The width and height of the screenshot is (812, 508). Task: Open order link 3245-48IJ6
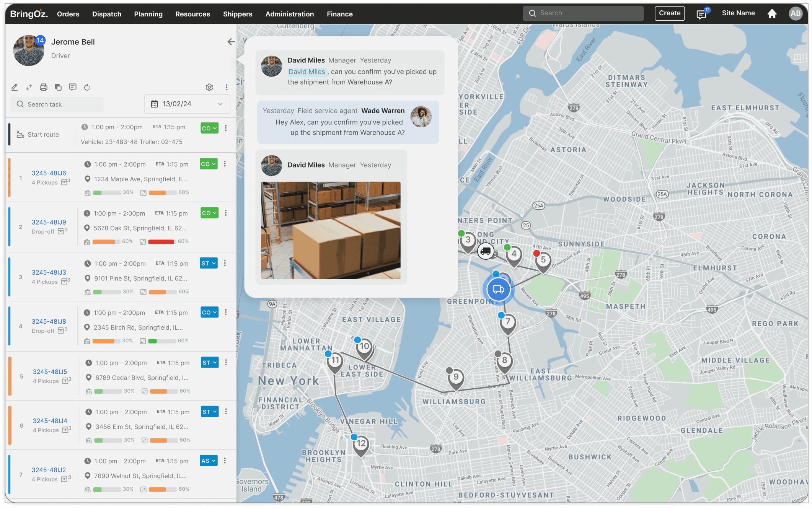coord(49,173)
